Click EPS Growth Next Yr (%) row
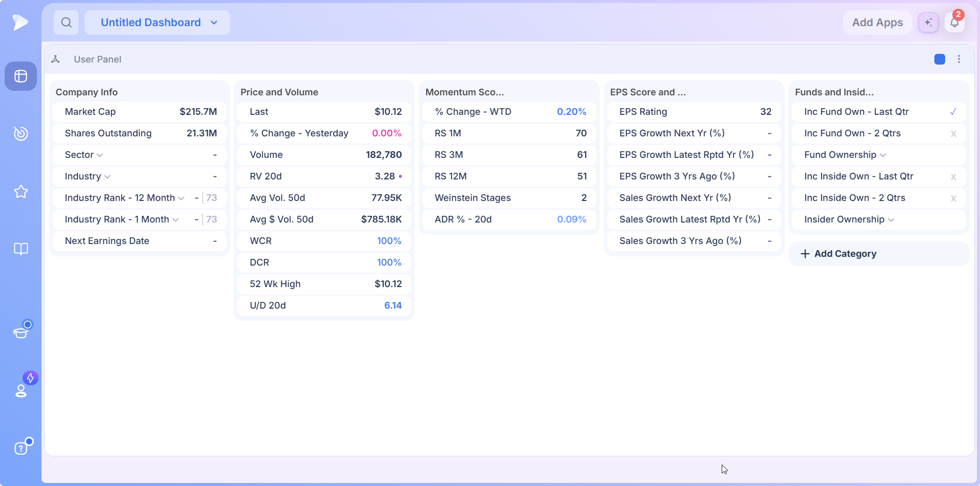 695,133
